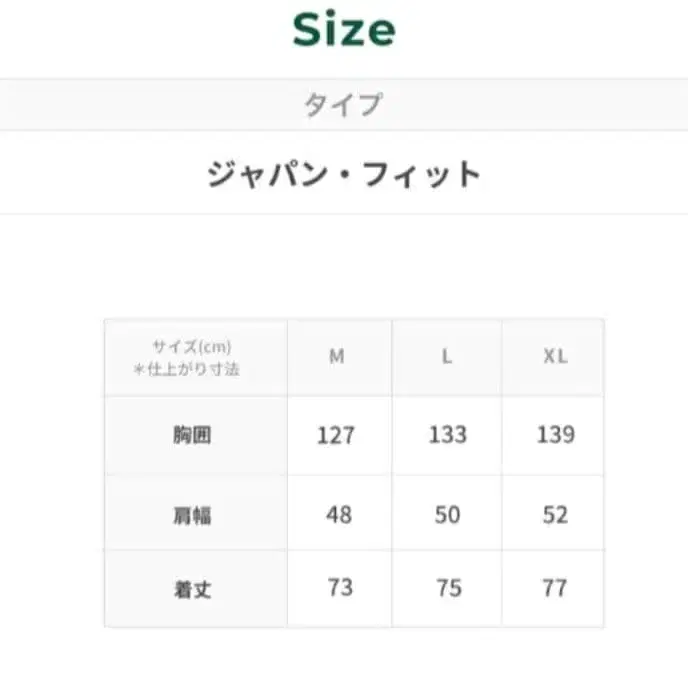Click the サイズ(cm) table header cell

(192, 347)
